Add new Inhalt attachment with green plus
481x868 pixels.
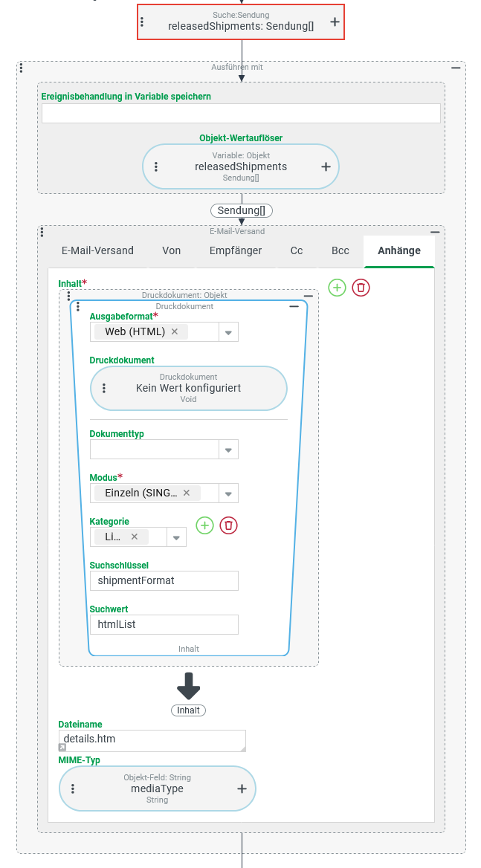(x=337, y=288)
